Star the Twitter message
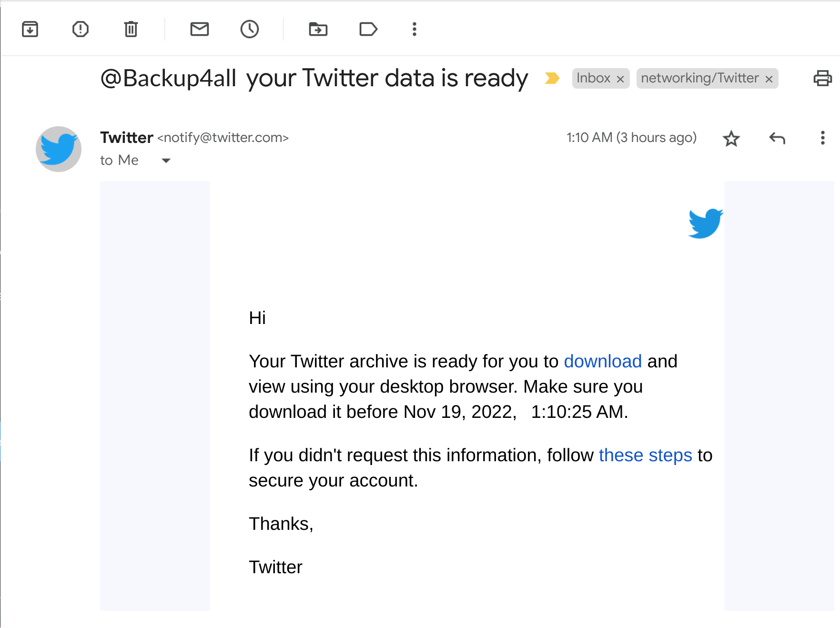 point(731,139)
